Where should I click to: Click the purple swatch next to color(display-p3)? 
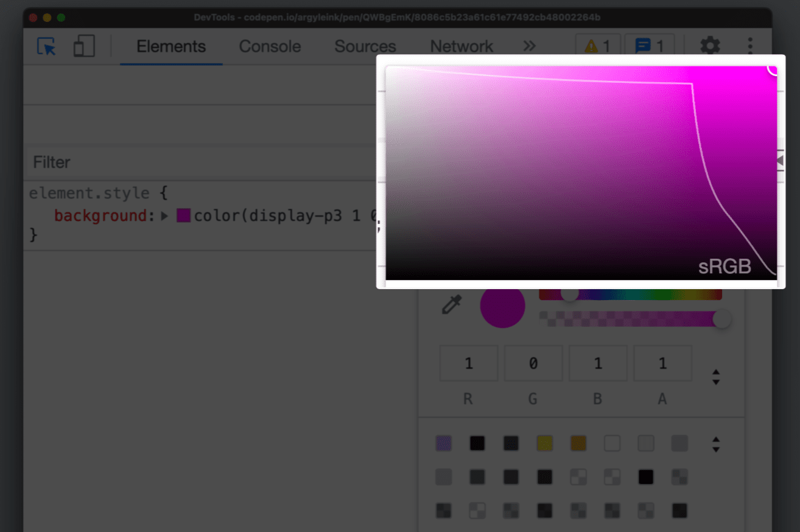183,215
